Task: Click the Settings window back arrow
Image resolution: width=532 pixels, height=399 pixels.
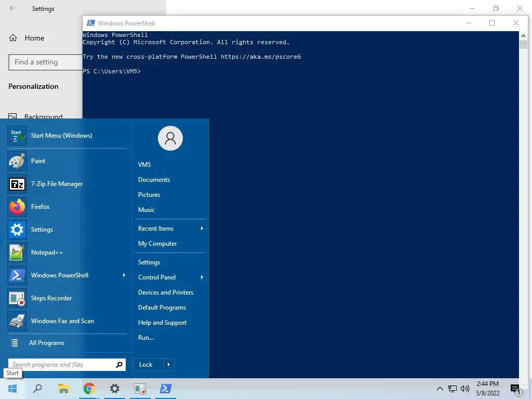Action: (x=12, y=8)
